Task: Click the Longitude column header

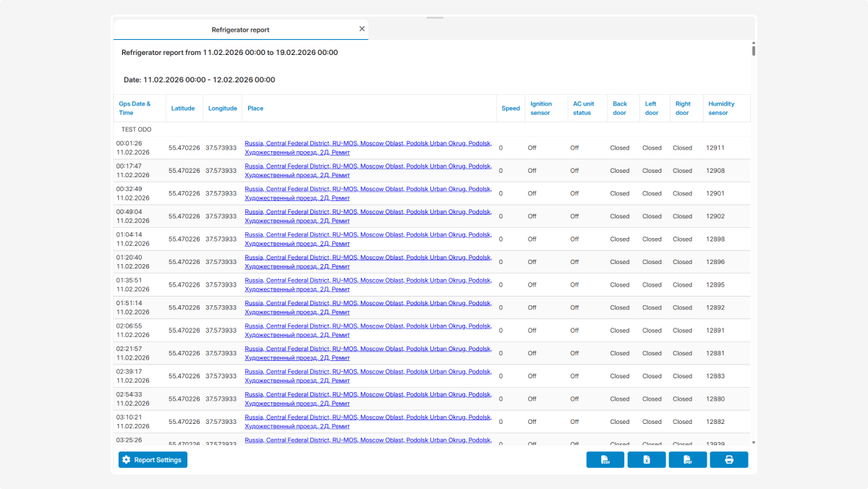Action: click(223, 109)
